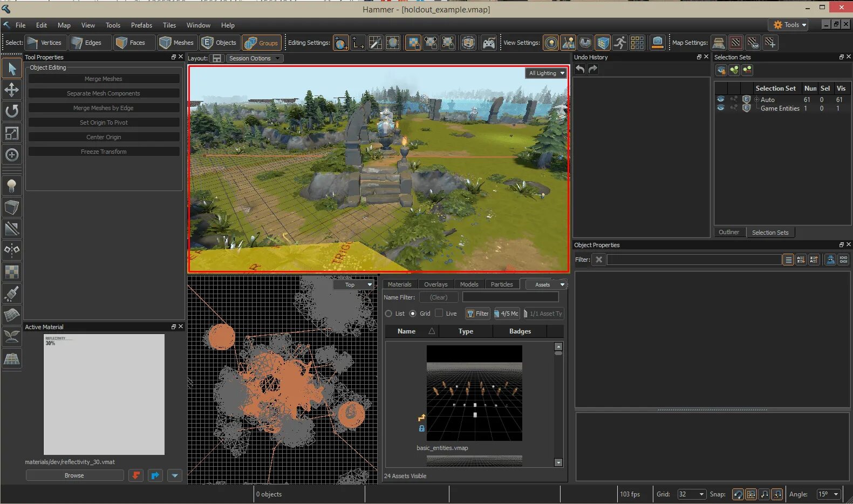Switch to the Outliner tab
The width and height of the screenshot is (853, 504).
point(729,233)
